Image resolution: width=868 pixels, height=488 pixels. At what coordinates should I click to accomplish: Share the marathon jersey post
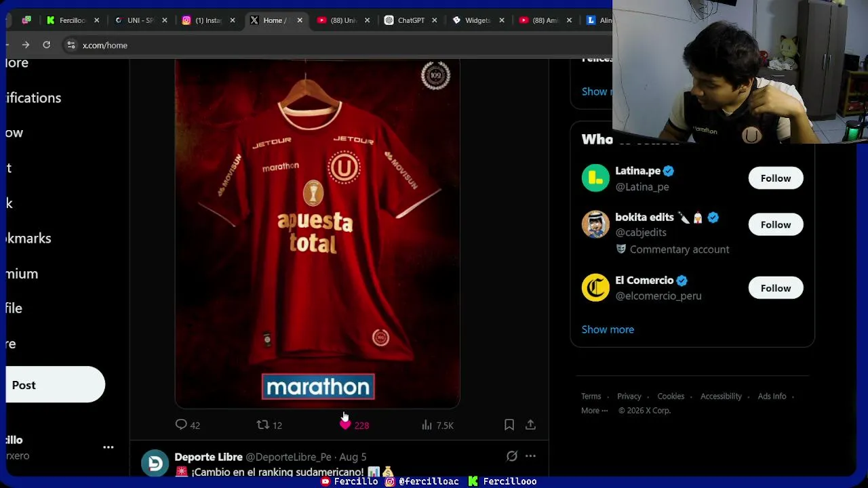point(531,425)
